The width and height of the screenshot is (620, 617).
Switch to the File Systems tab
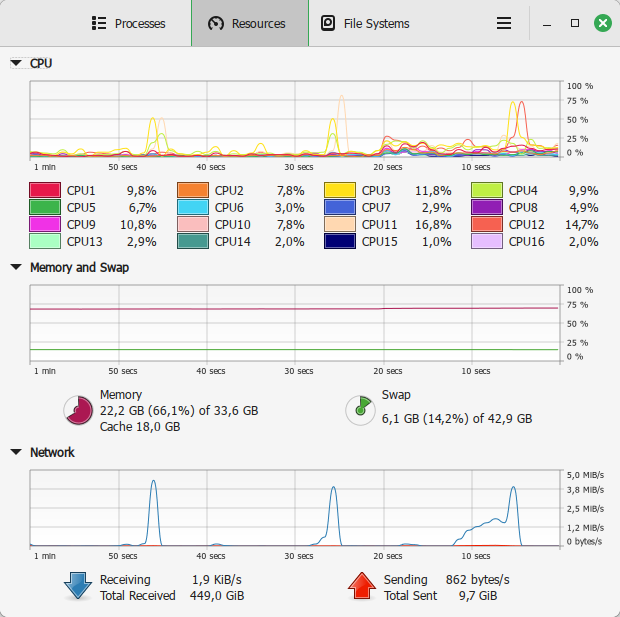tap(365, 23)
